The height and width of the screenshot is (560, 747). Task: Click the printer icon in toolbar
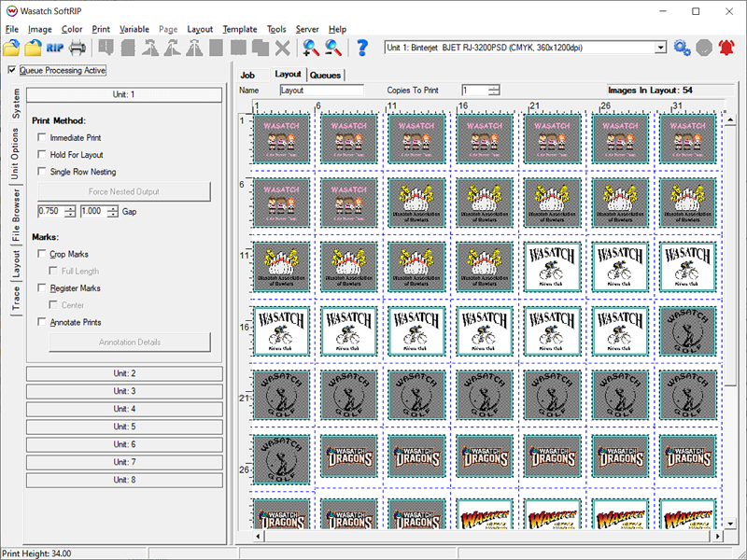(78, 48)
